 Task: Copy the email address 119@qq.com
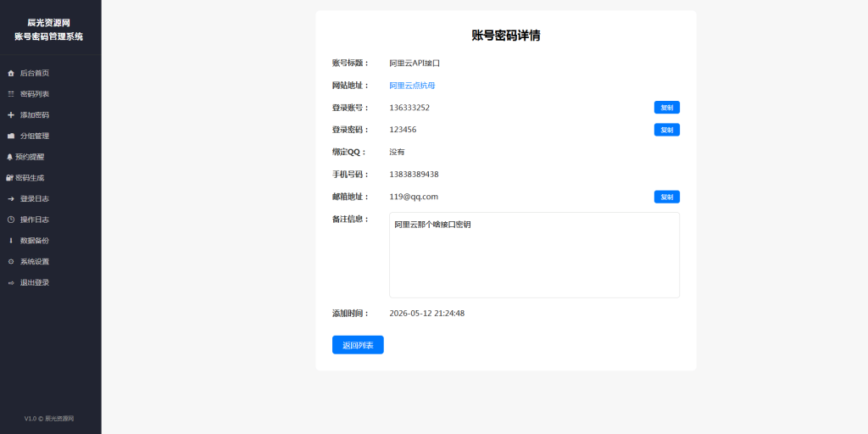point(666,197)
